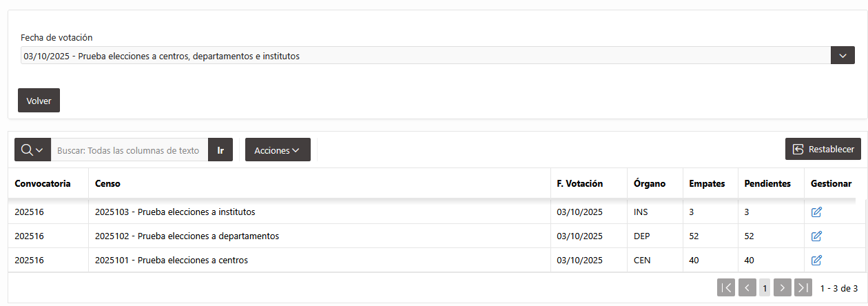Screen dimensions: 868x306
Task: Go to next page arrow
Action: [782, 287]
